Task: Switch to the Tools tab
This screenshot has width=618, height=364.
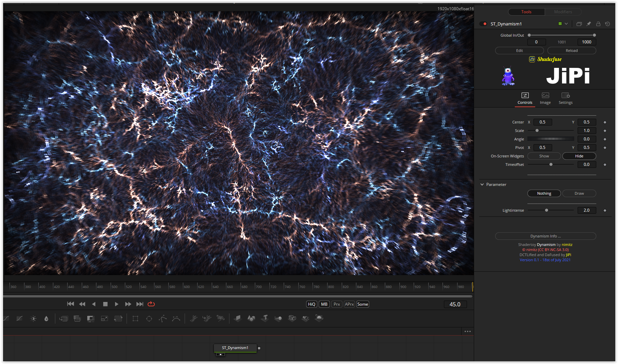Action: click(526, 12)
